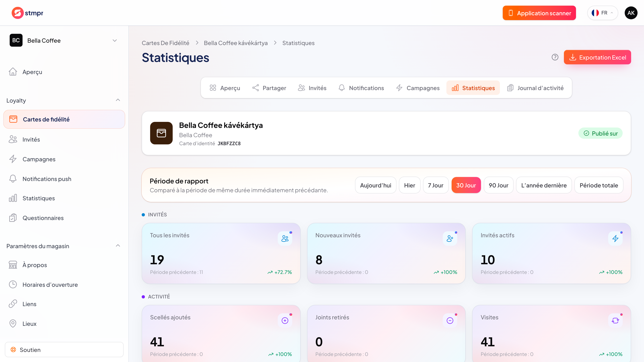Open the Soutien support button
Viewport: 644px width, 362px height.
[x=64, y=350]
